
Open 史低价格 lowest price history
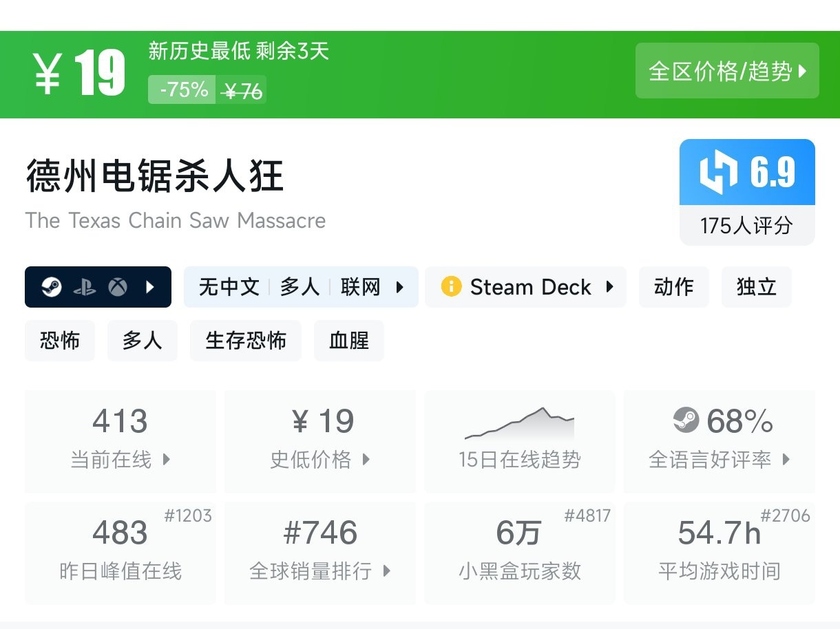(x=320, y=440)
